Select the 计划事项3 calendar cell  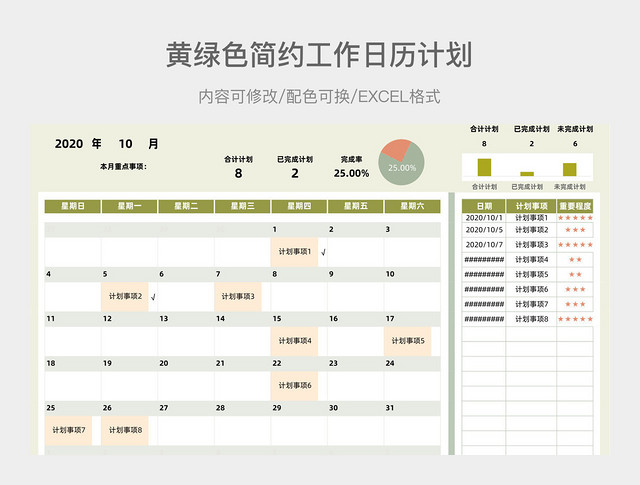pos(238,296)
